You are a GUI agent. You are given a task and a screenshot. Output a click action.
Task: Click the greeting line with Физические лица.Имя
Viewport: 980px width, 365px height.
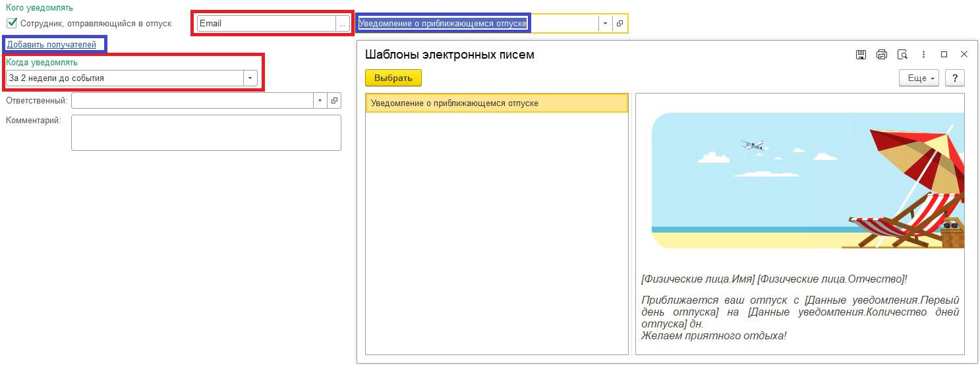pyautogui.click(x=774, y=279)
